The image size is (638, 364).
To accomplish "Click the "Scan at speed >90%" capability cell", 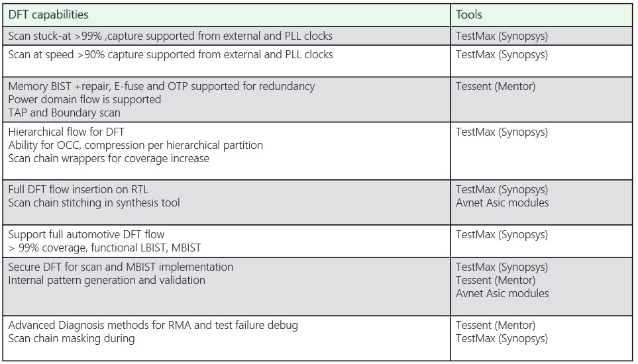I will 170,54.
